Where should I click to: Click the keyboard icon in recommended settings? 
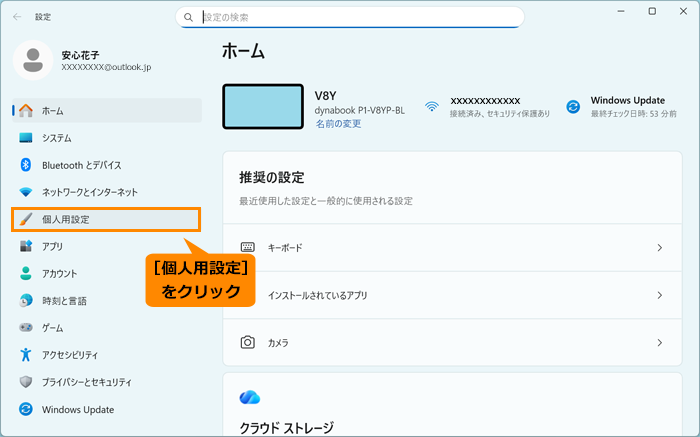(248, 247)
